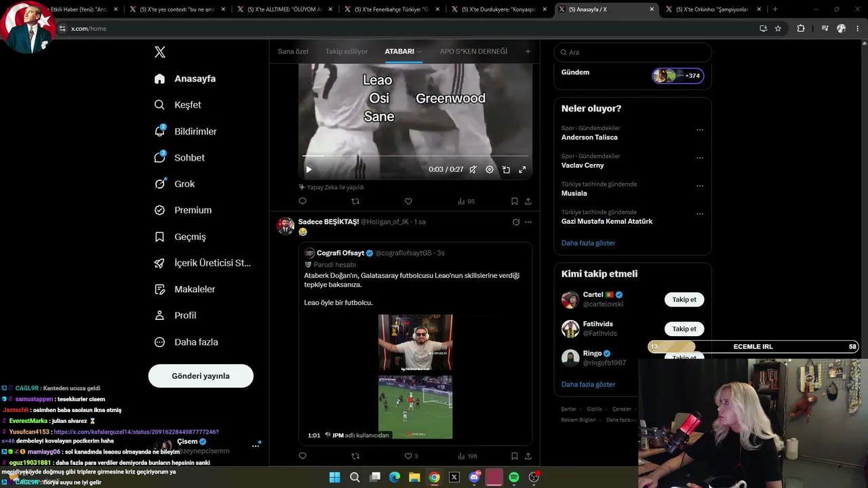The width and height of the screenshot is (868, 488).
Task: Open more menu on Sadece BEŞİKTAŞ post
Action: coord(528,222)
